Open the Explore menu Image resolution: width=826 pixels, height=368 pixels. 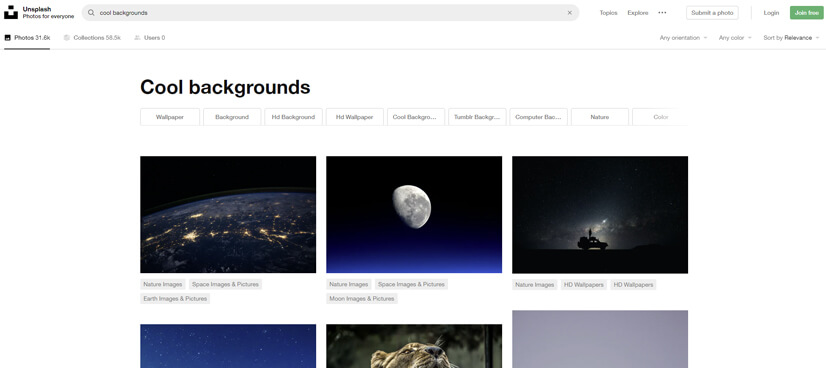point(637,13)
